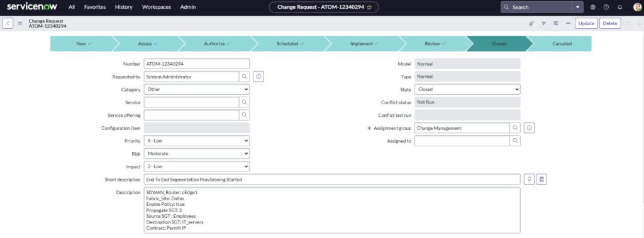Click the Update button
This screenshot has width=644, height=238.
(586, 23)
